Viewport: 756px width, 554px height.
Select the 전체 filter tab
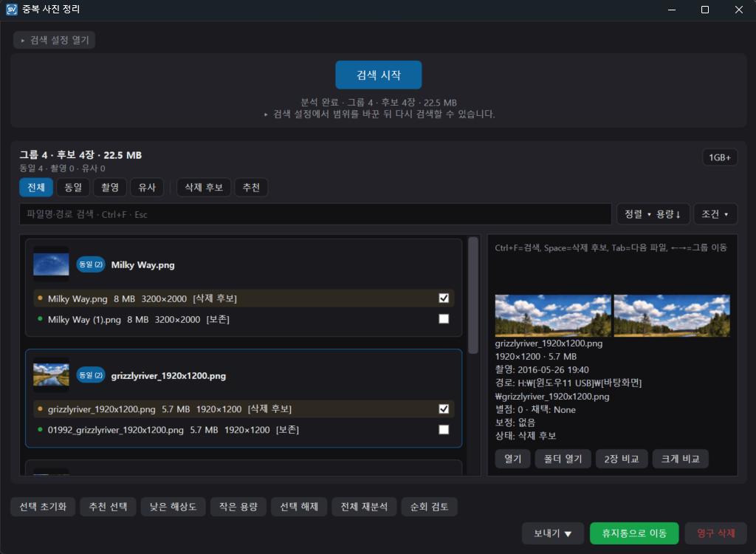pyautogui.click(x=36, y=187)
